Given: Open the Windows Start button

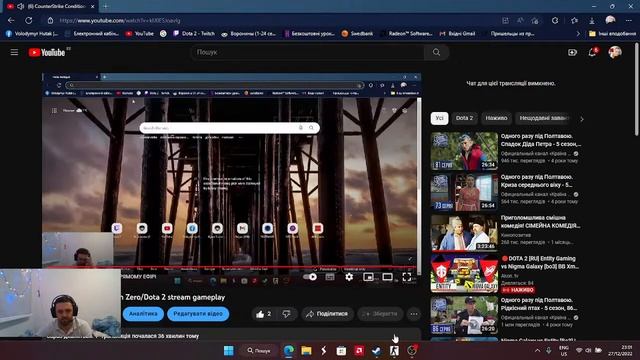Looking at the screenshot, I should point(229,350).
